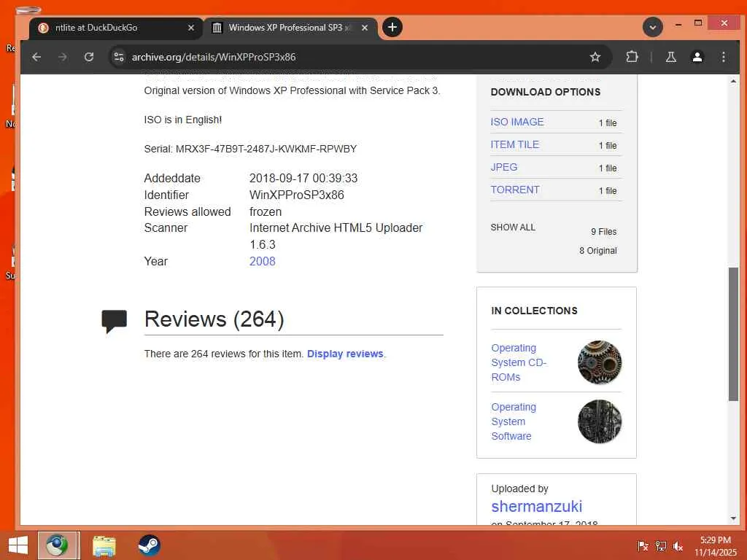Open the taskbar clock and date
Image resolution: width=747 pixels, height=560 pixels.
pyautogui.click(x=715, y=546)
